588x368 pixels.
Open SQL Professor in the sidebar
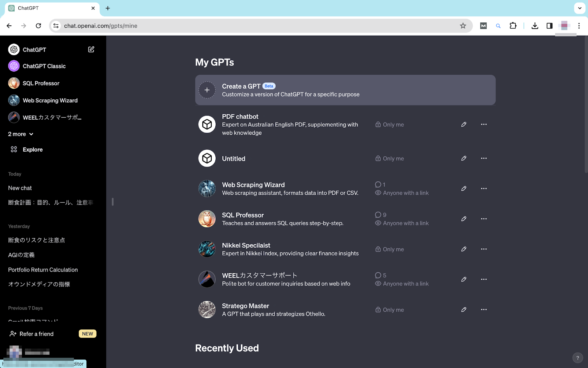[x=41, y=83]
